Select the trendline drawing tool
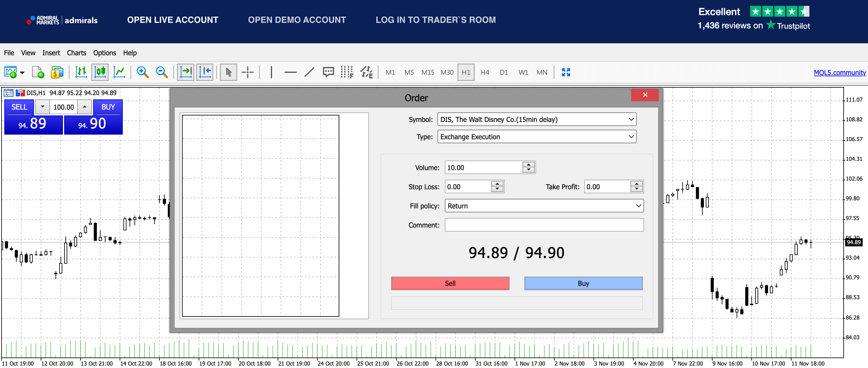Image resolution: width=868 pixels, height=368 pixels. [309, 72]
